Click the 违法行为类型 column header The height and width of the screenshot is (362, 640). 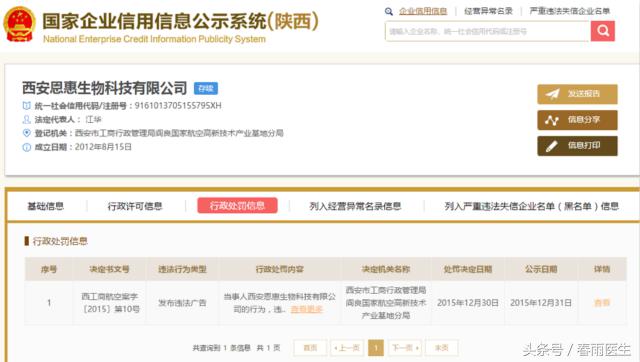pos(182,269)
